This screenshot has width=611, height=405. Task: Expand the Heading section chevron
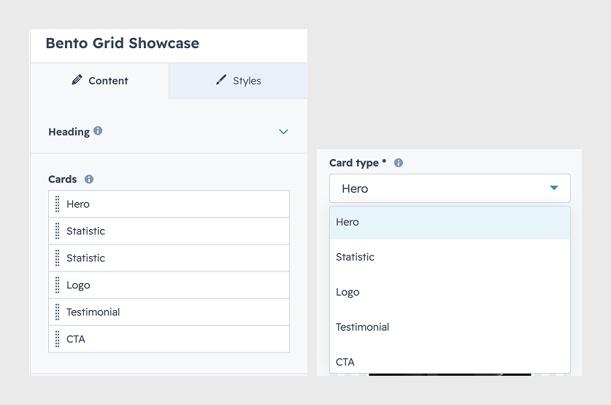(x=284, y=132)
